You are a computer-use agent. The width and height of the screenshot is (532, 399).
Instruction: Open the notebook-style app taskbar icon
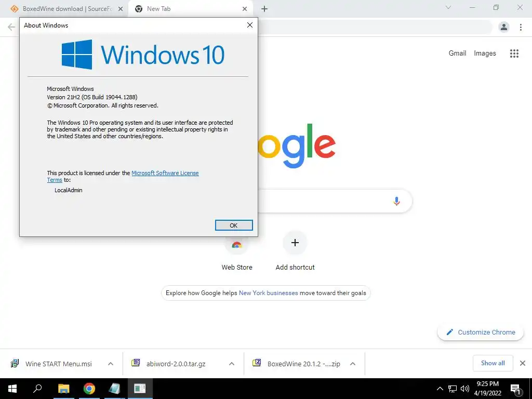pos(114,389)
